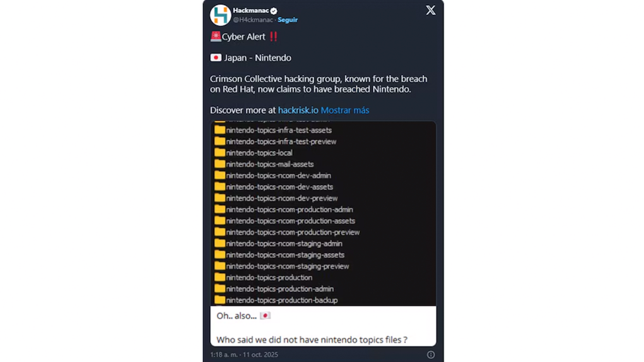Click the X logo icon
This screenshot has width=644, height=362.
[431, 10]
